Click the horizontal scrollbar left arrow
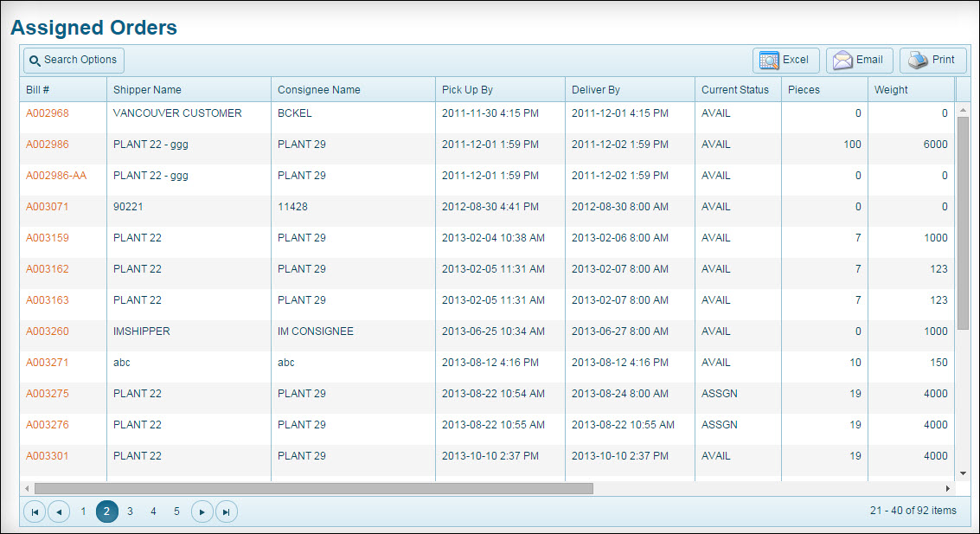980x534 pixels. click(27, 488)
